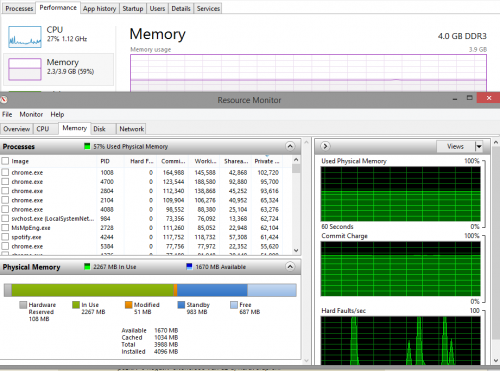Click the Hard Faults/sec graph
The height and width of the screenshot is (371, 500).
[x=401, y=340]
